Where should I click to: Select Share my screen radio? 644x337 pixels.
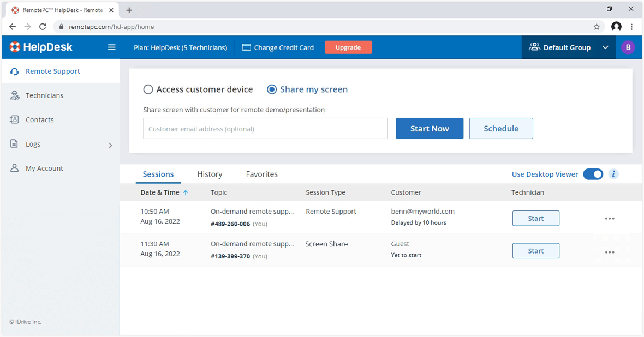272,89
